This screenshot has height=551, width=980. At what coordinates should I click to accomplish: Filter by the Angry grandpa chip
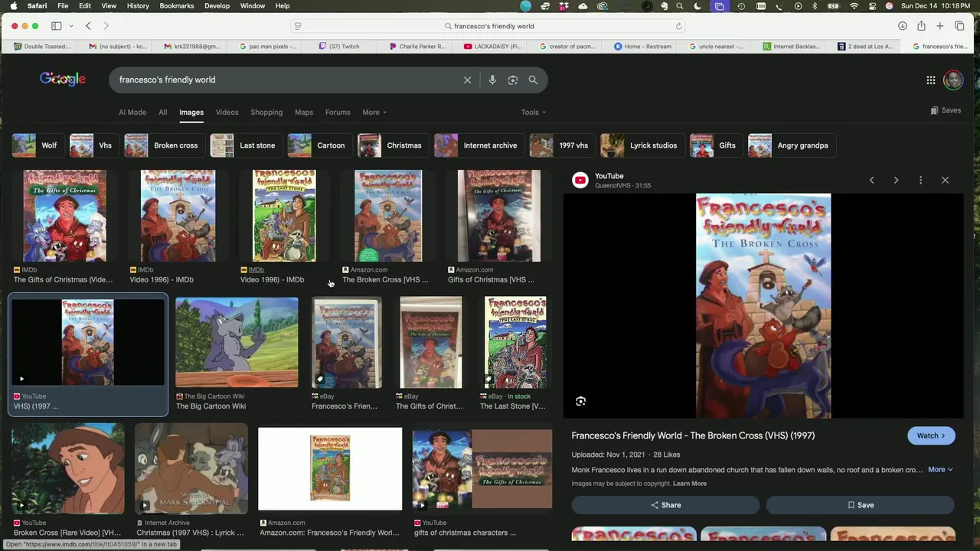tap(791, 145)
